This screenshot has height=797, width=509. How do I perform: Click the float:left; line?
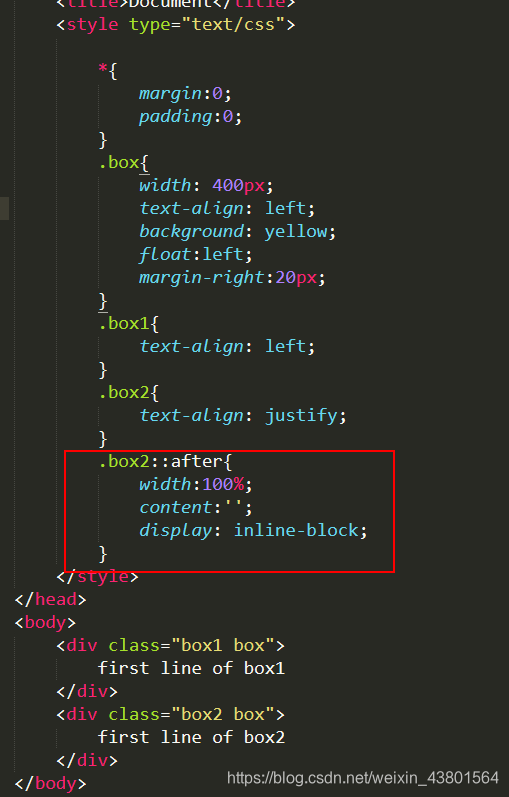click(x=196, y=254)
